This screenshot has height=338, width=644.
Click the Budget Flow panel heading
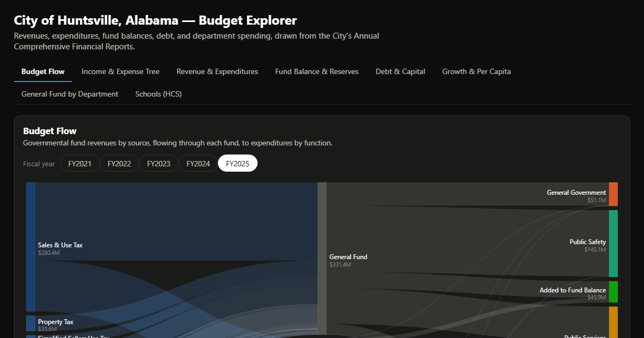(50, 131)
